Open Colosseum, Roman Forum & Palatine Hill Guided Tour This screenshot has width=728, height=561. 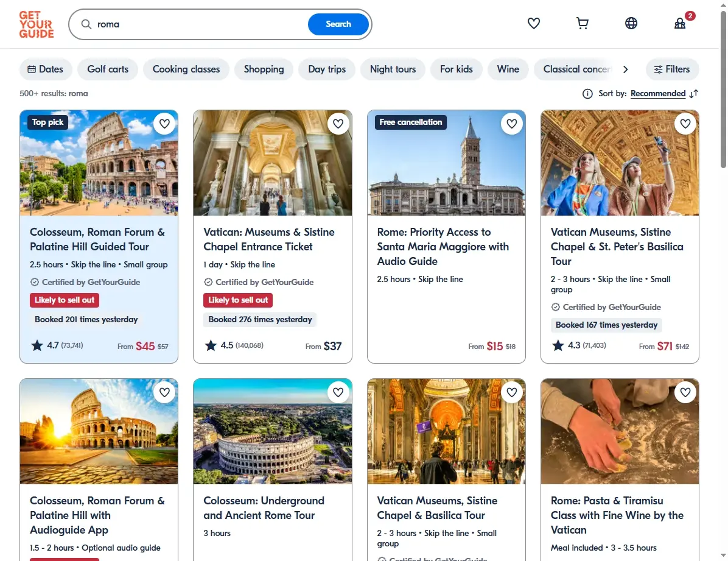coord(97,239)
